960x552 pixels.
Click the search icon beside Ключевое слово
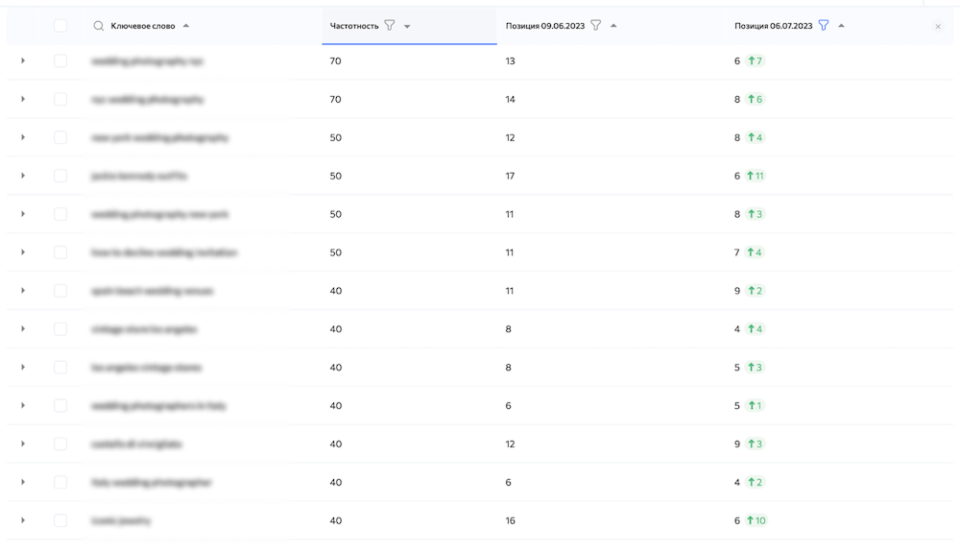point(98,26)
